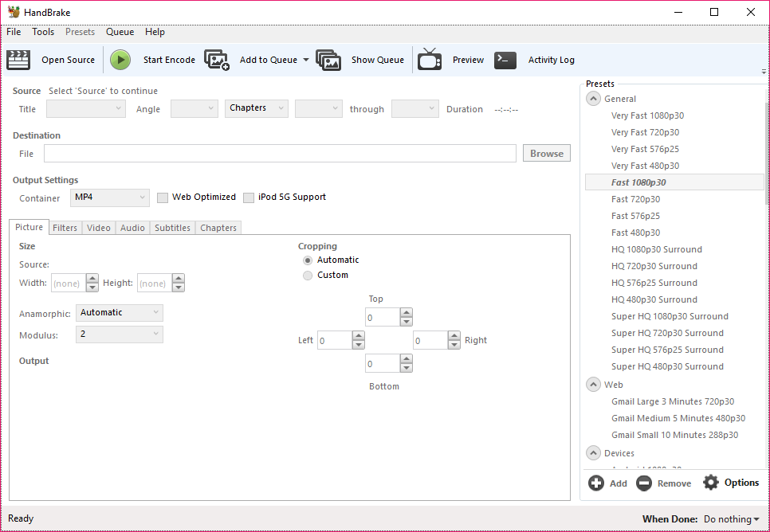770x532 pixels.
Task: Click the minus icon for Remove preset
Action: (644, 483)
